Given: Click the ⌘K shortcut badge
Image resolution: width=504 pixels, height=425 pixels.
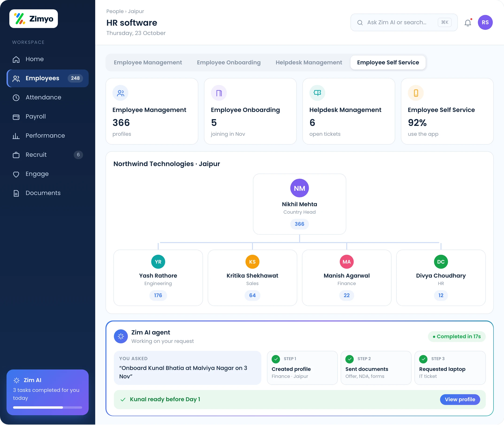Looking at the screenshot, I should tap(445, 22).
